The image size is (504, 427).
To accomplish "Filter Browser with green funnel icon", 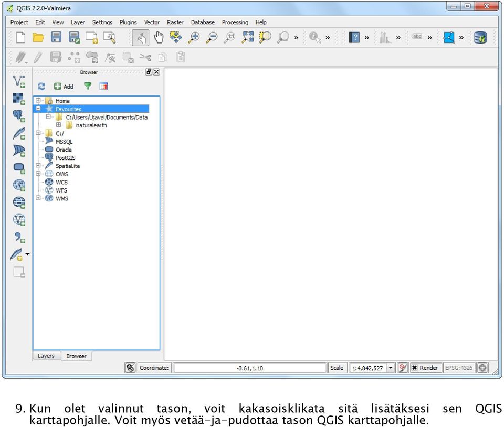I will (88, 86).
